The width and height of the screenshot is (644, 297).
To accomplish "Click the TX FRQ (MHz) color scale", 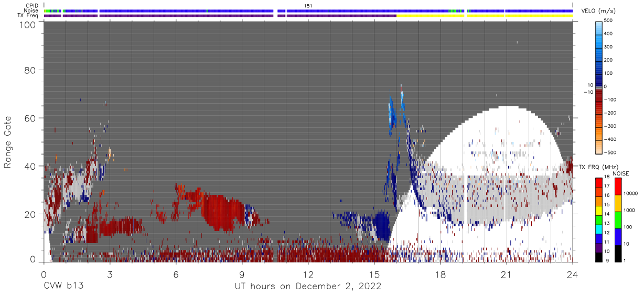I will point(599,220).
